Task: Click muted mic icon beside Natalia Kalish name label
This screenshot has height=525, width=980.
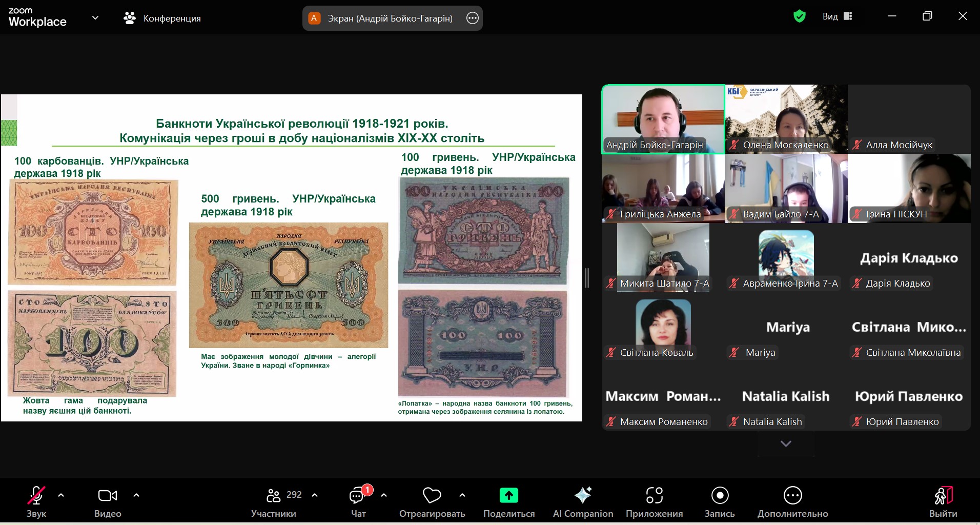Action: pos(734,421)
